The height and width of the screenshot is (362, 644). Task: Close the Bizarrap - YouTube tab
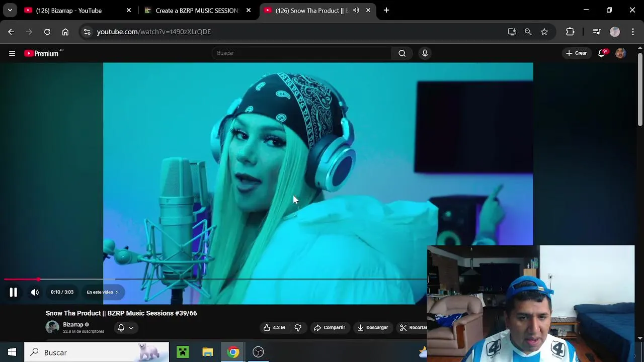pyautogui.click(x=129, y=10)
